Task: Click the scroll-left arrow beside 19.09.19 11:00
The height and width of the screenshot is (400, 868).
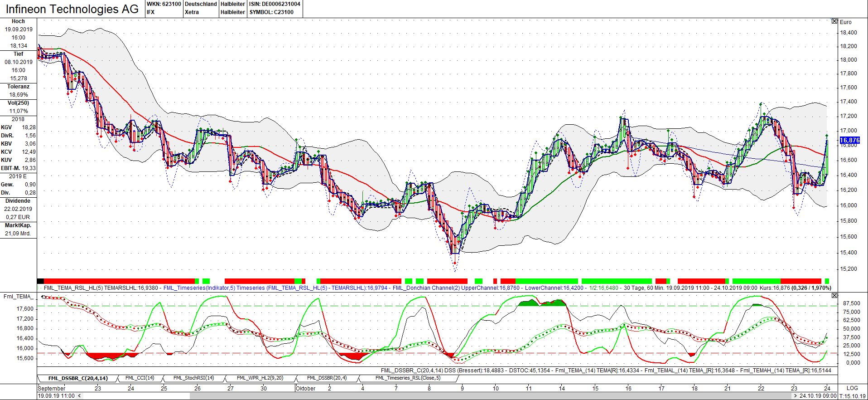Action: (x=79, y=396)
